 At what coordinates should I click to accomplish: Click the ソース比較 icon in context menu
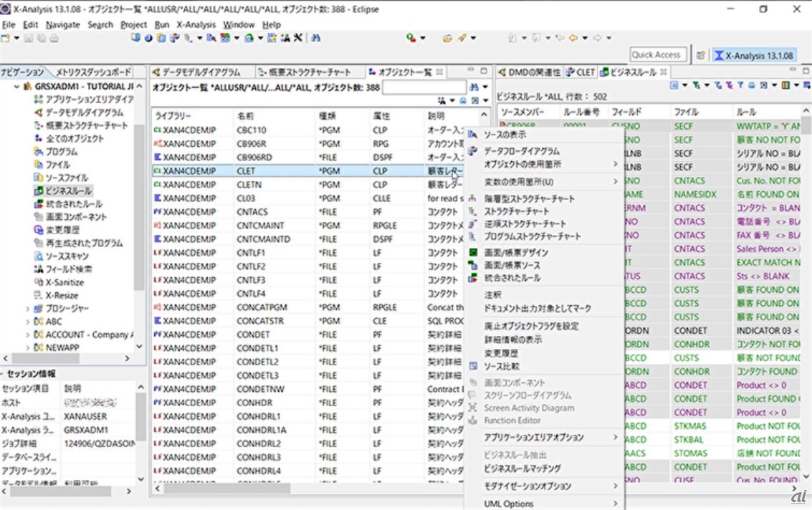pyautogui.click(x=472, y=366)
